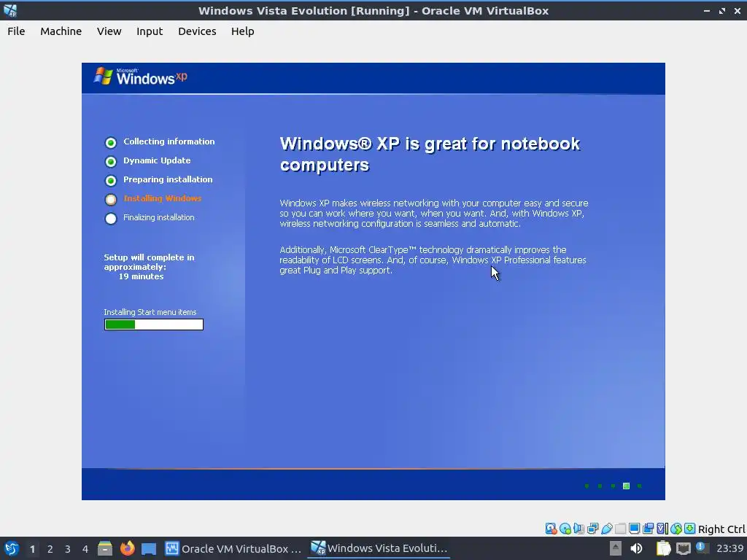Click the '19 minutes' remaining time text
Viewport: 747px width, 560px height.
click(141, 276)
